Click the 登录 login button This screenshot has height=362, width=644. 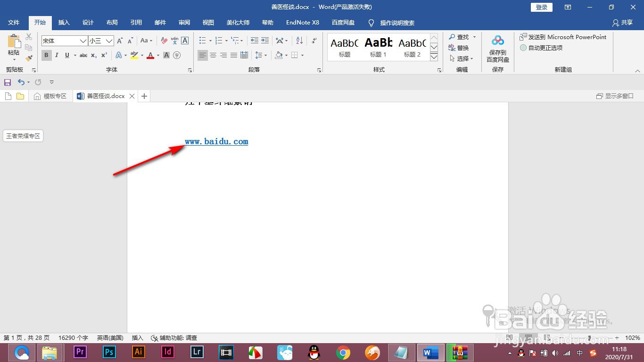542,7
